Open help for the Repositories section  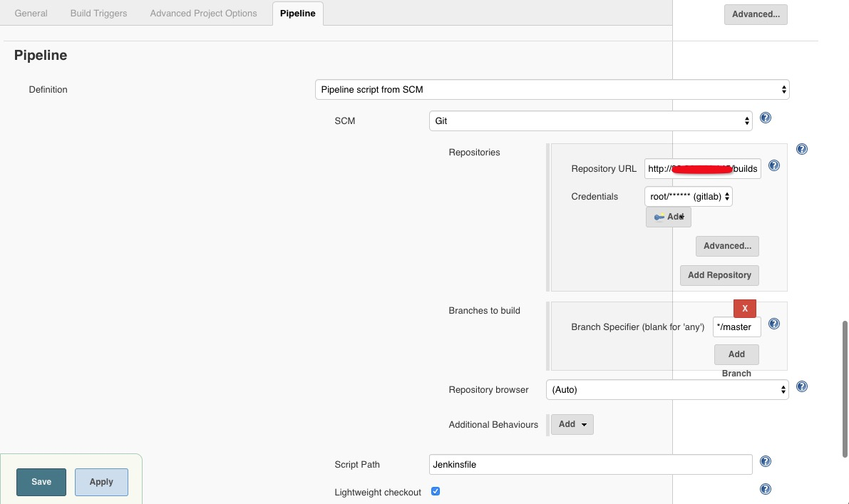pyautogui.click(x=802, y=150)
